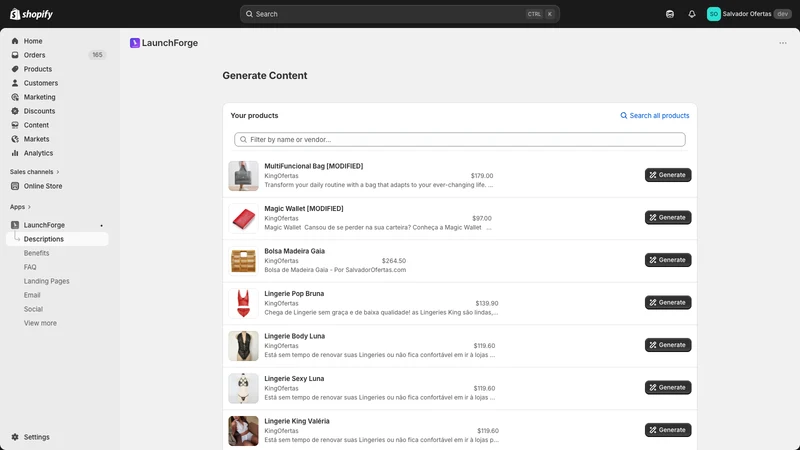
Task: Open the Salvador Ofertas account menu
Action: tap(747, 14)
